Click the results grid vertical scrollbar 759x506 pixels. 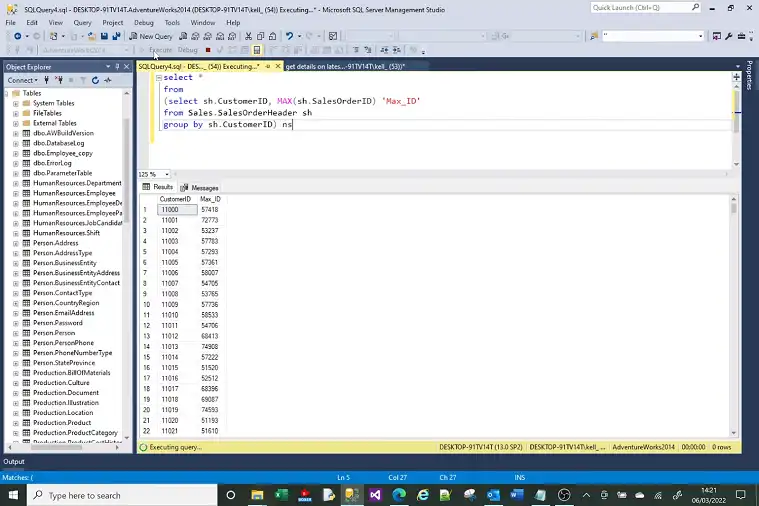click(734, 315)
